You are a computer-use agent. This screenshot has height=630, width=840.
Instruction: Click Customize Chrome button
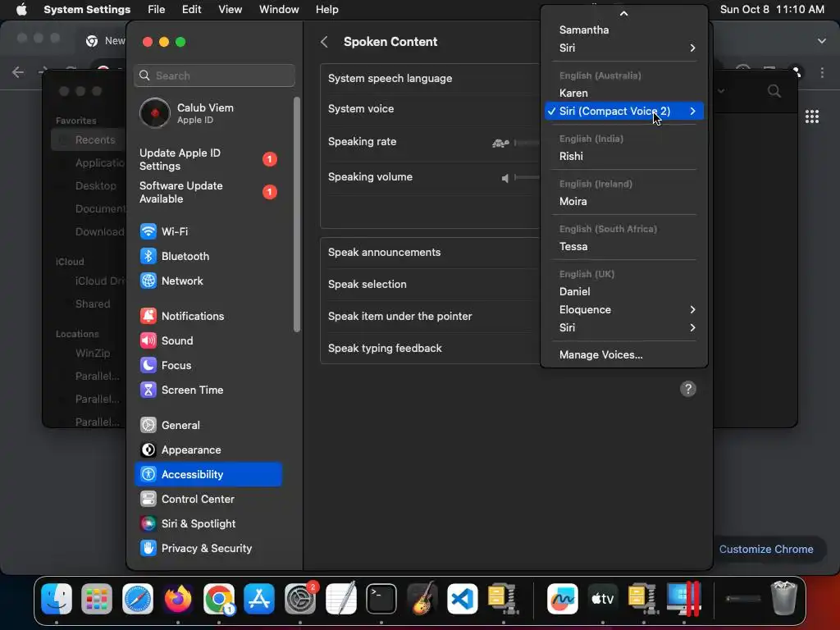[x=766, y=549]
